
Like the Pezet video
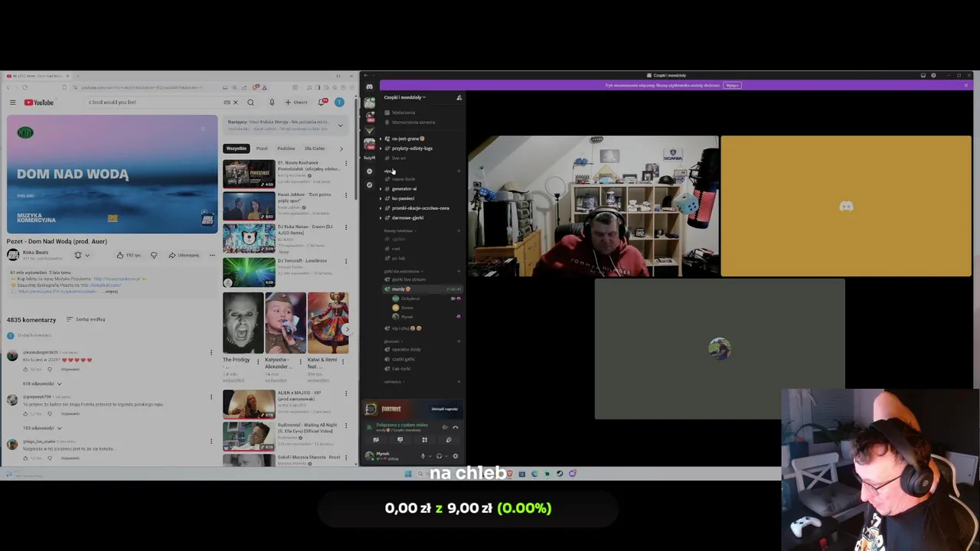pos(129,255)
